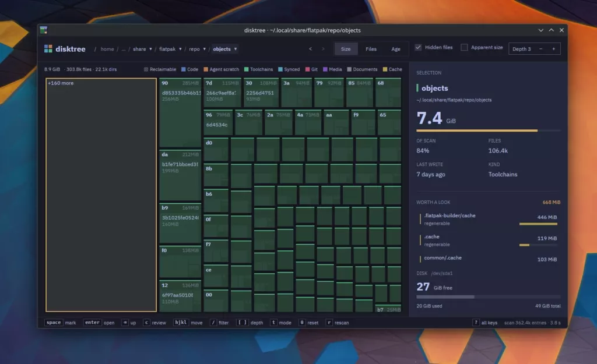Click the Git pink legend swatch
597x364 pixels.
click(308, 69)
